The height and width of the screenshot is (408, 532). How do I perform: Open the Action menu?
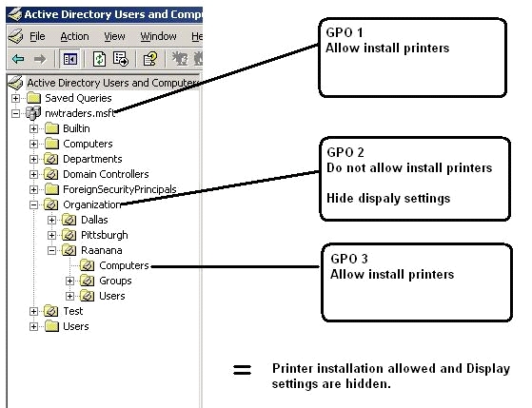point(74,36)
